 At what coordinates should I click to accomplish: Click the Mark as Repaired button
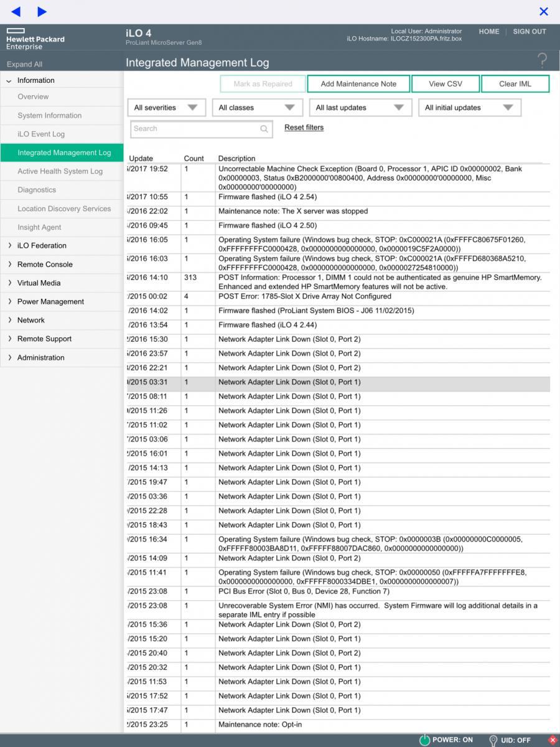coord(263,84)
